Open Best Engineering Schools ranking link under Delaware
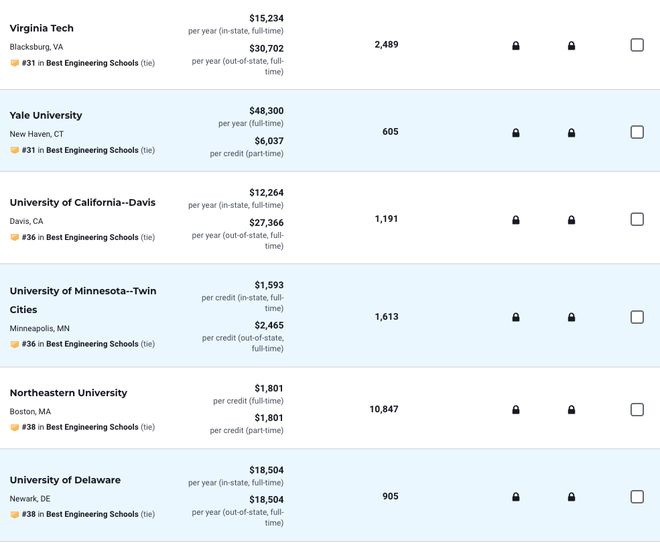The height and width of the screenshot is (543, 660). tap(92, 514)
